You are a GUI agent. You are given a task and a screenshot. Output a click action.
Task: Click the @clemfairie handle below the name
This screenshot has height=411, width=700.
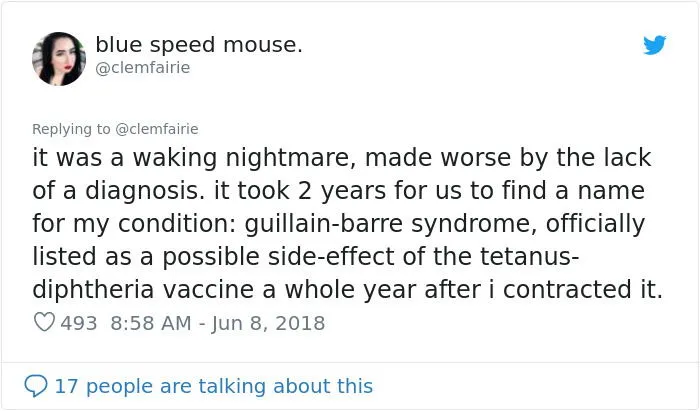142,68
